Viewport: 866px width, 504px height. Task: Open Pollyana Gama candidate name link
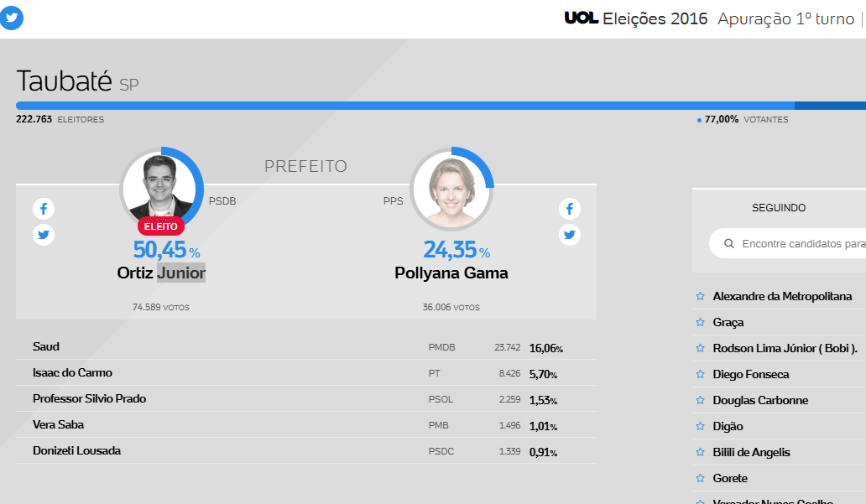click(451, 273)
